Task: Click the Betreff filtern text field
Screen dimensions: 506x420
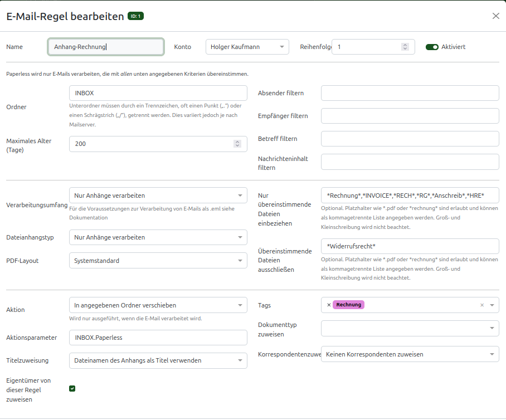Action: pos(410,139)
